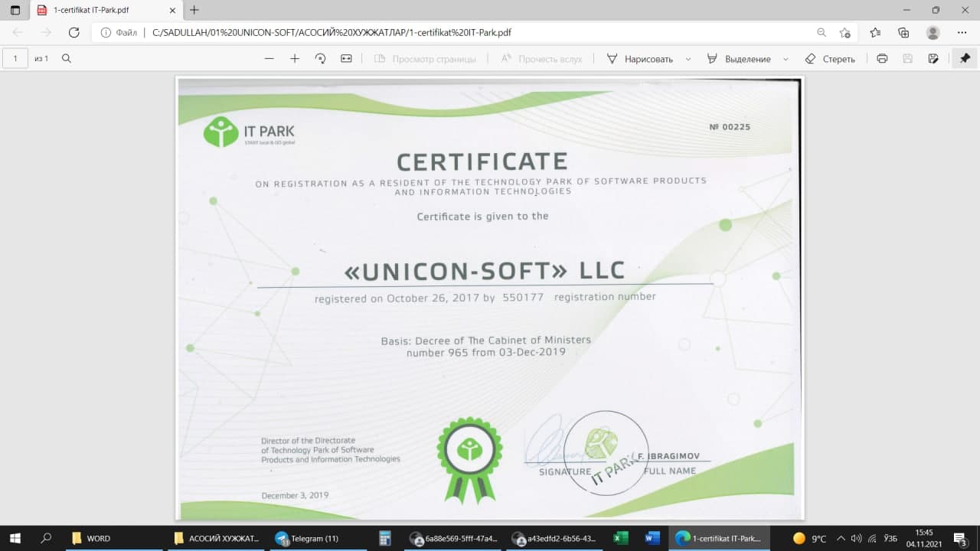The width and height of the screenshot is (980, 551).
Task: Open the tab actions menu icon
Action: click(15, 11)
